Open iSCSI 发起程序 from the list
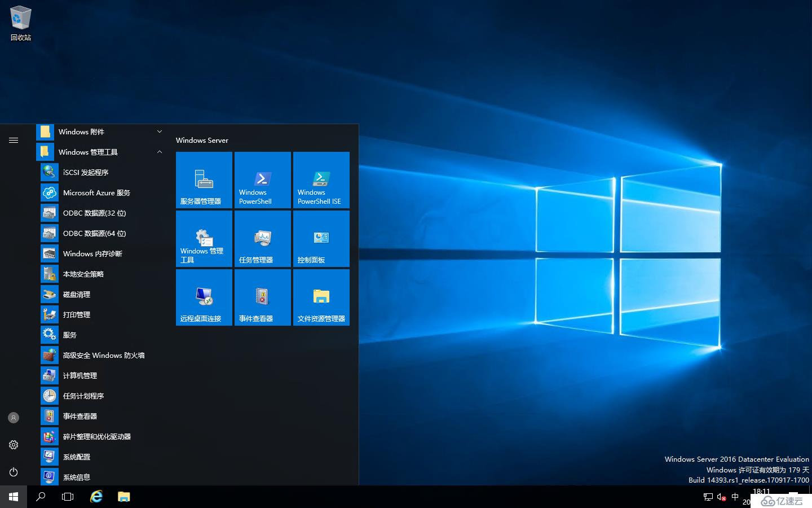This screenshot has width=812, height=508. [x=101, y=172]
